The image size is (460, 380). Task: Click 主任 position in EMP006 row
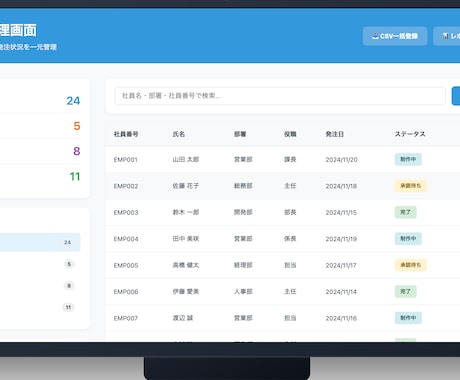pos(290,291)
